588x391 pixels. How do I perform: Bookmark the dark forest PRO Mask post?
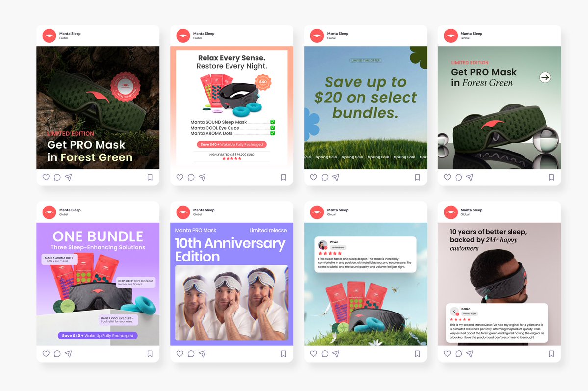click(x=150, y=177)
